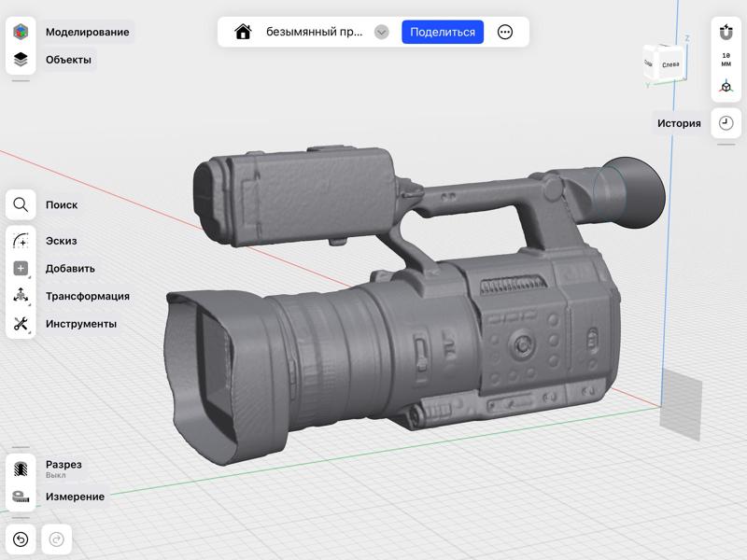Click the redo arrow button
Screen dimensions: 747x560
pos(56,539)
